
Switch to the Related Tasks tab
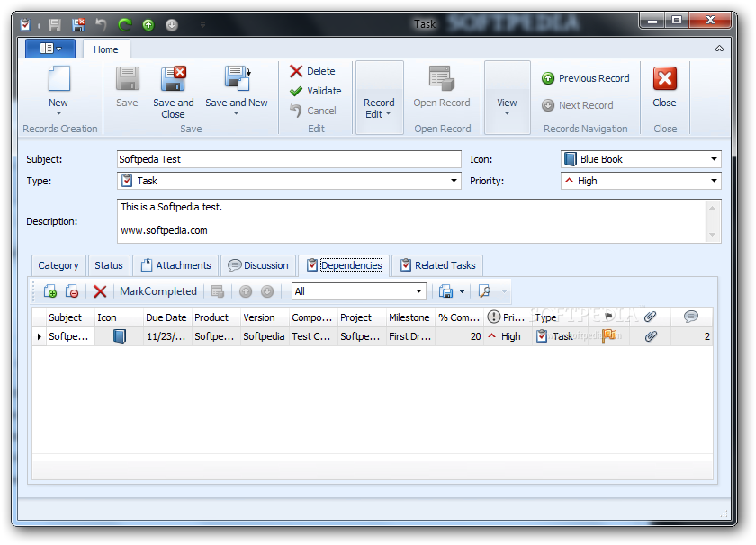point(437,265)
